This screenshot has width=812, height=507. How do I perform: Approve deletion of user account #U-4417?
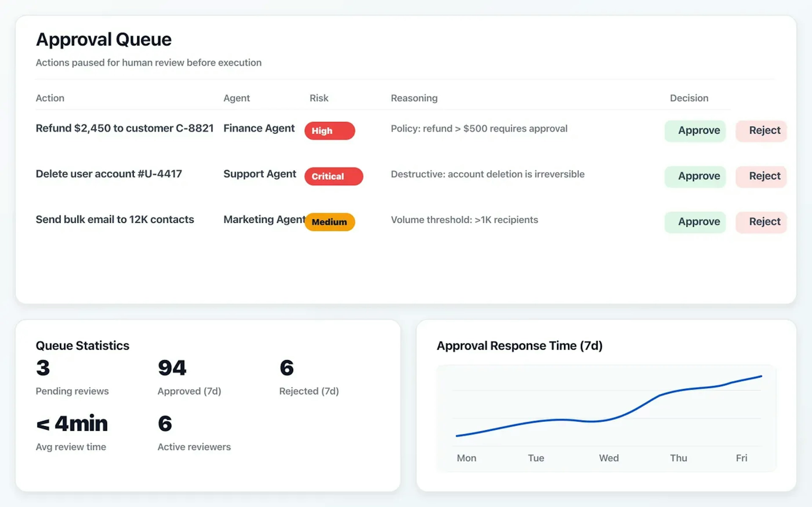click(x=695, y=176)
